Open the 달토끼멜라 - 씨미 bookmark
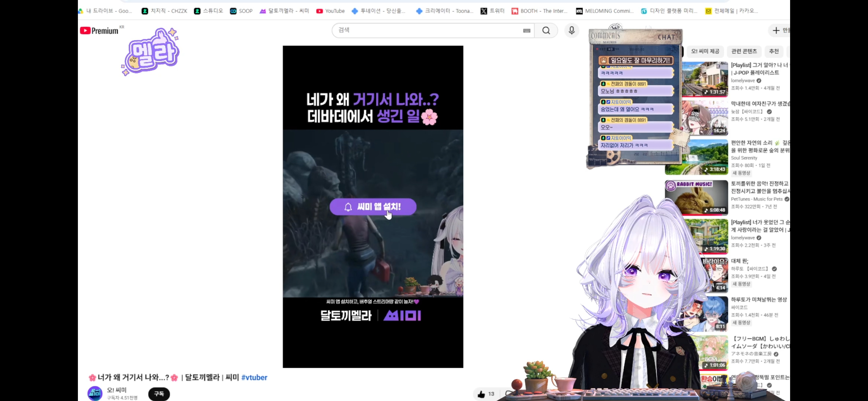The image size is (868, 401). (284, 11)
